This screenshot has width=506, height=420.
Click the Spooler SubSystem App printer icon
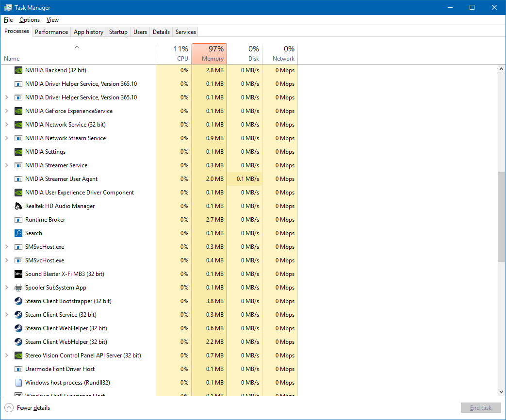tap(18, 288)
